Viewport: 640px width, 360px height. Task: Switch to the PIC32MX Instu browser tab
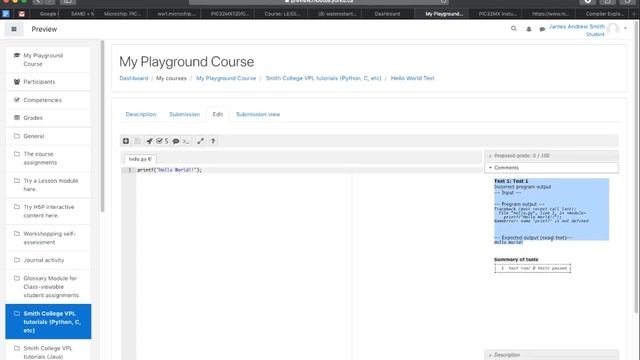[x=498, y=14]
